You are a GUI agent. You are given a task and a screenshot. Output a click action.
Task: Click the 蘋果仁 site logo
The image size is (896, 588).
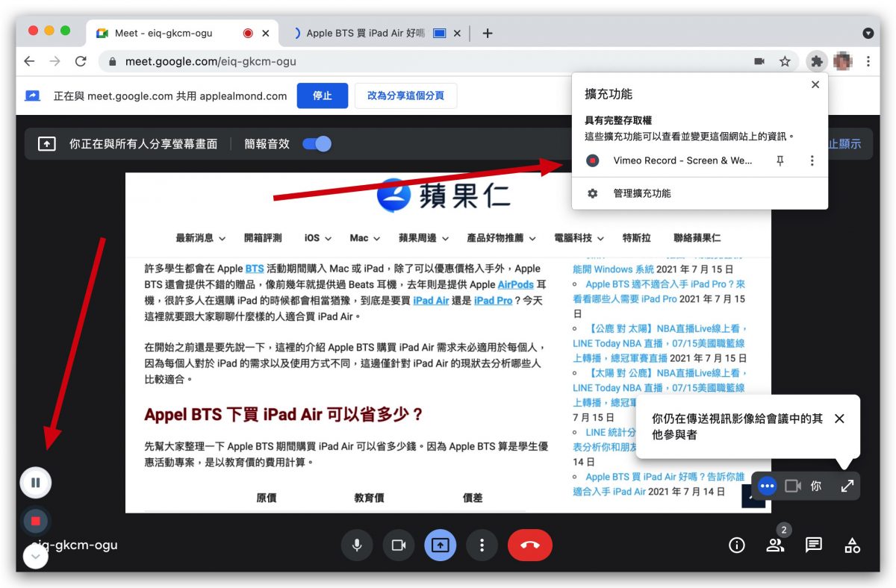pos(444,194)
